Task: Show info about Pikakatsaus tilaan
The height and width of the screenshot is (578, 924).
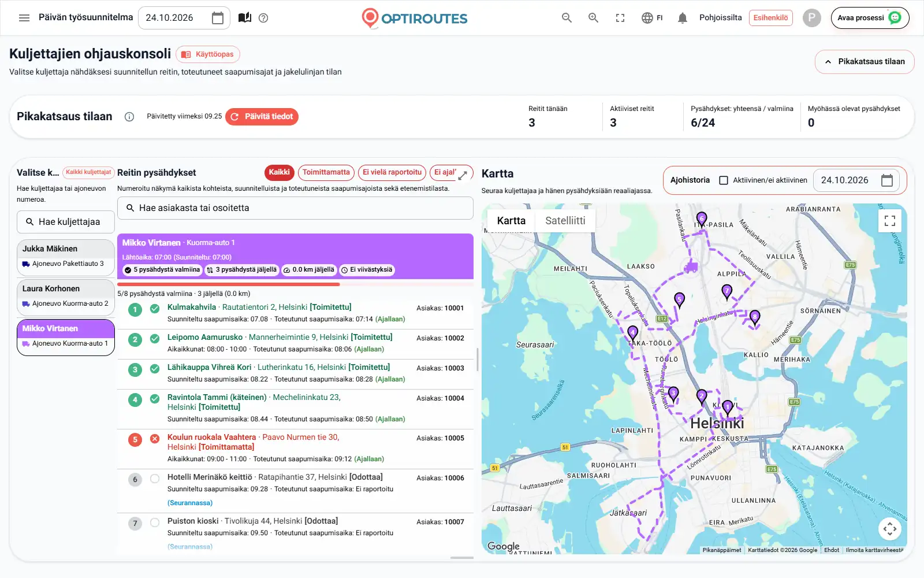Action: tap(129, 117)
